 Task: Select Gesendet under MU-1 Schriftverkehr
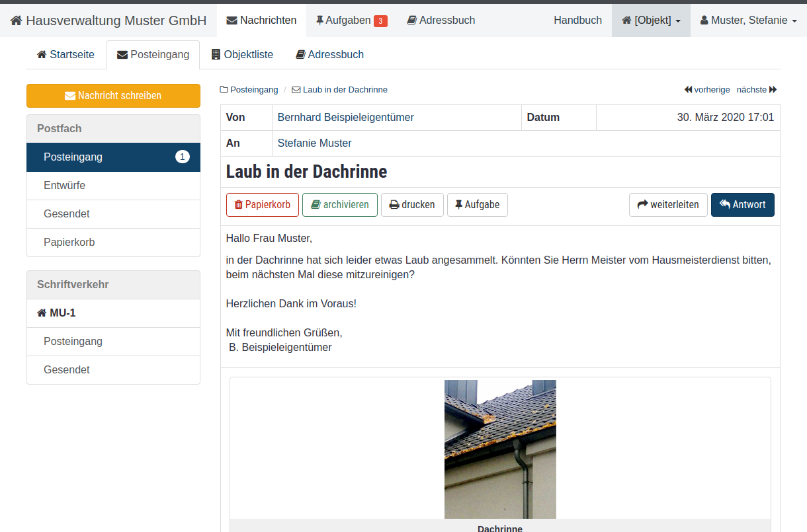click(66, 370)
